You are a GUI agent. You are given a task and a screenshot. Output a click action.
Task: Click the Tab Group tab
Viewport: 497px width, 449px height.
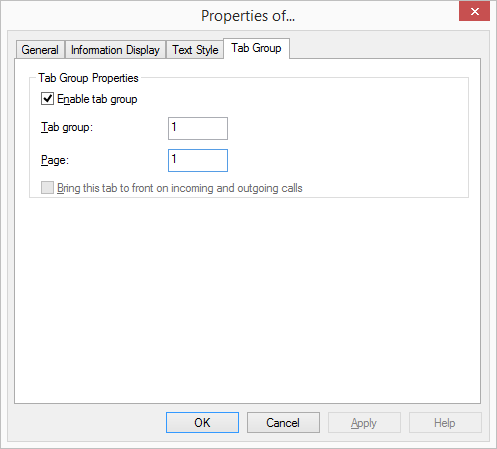(256, 48)
